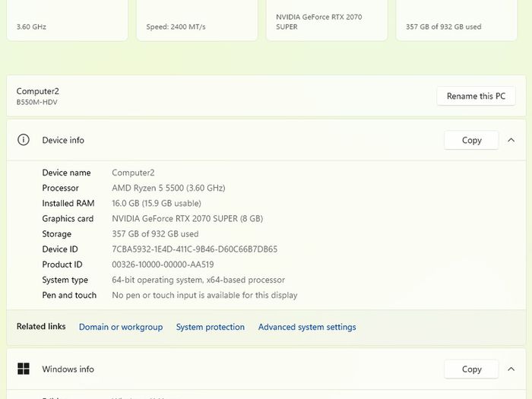Open the System protection link

tap(210, 327)
